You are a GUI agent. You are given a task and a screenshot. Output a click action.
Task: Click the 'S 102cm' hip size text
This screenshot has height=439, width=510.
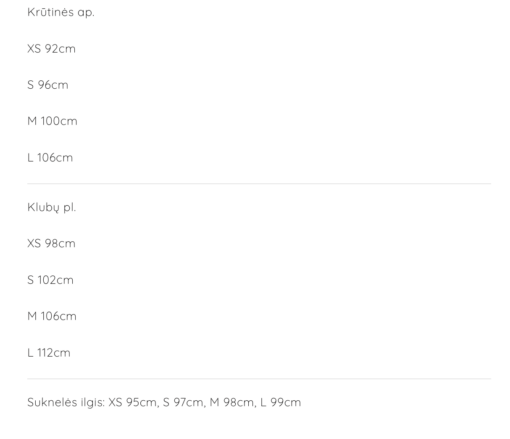[50, 280]
